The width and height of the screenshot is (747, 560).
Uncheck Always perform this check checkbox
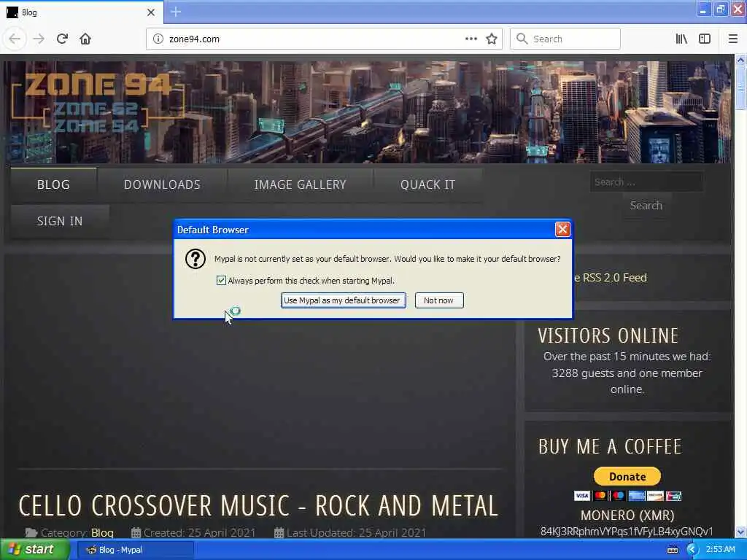pos(221,281)
